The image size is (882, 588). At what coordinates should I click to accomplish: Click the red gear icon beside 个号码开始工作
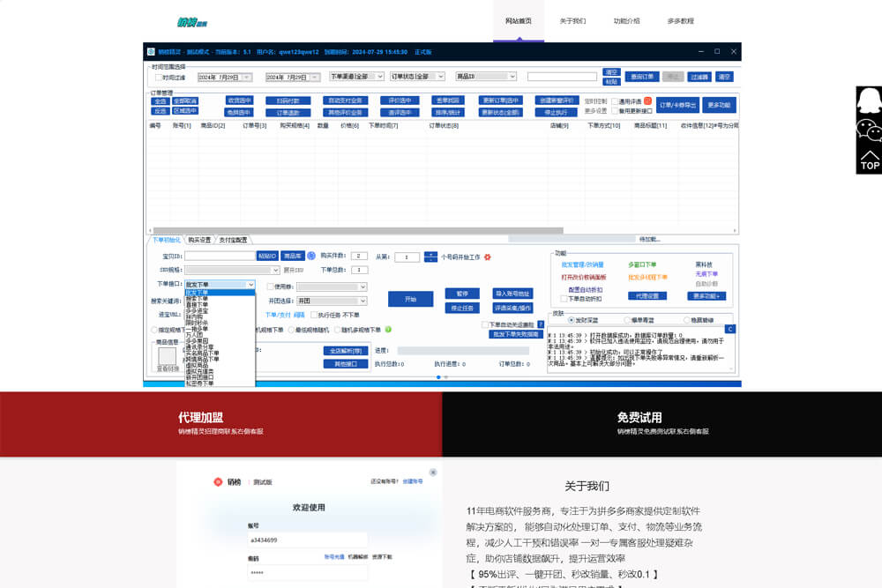point(487,257)
